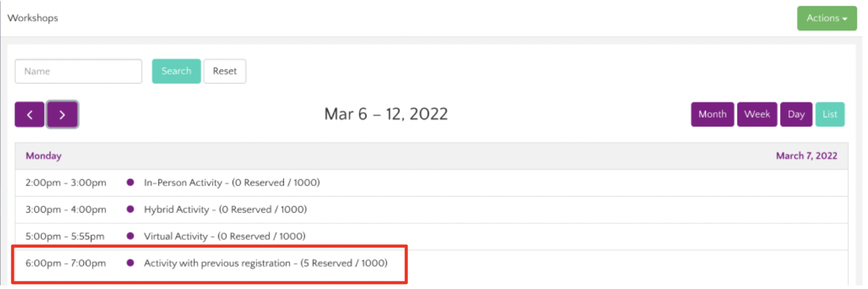Viewport: 868px width, 289px height.
Task: Select the List view
Action: [830, 114]
